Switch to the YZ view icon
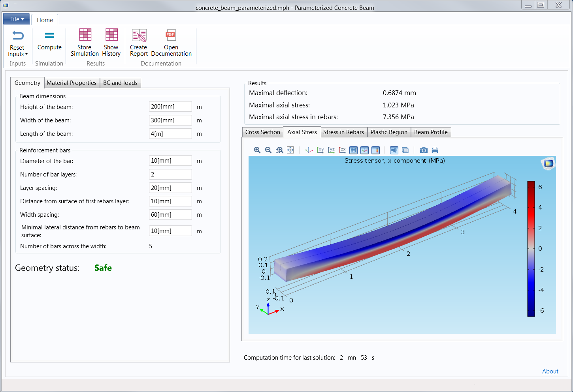 332,150
